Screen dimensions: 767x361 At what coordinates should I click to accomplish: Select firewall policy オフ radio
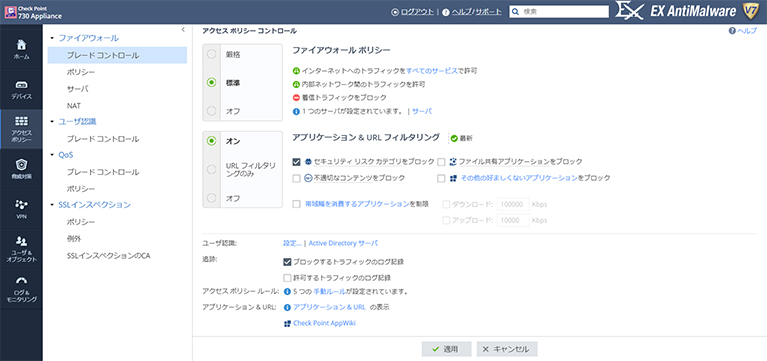[211, 111]
